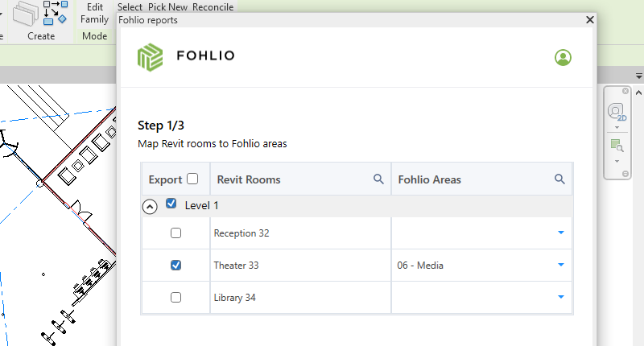Open the view options dropdown at right edge
Image resolution: width=644 pixels, height=346 pixels.
639,76
